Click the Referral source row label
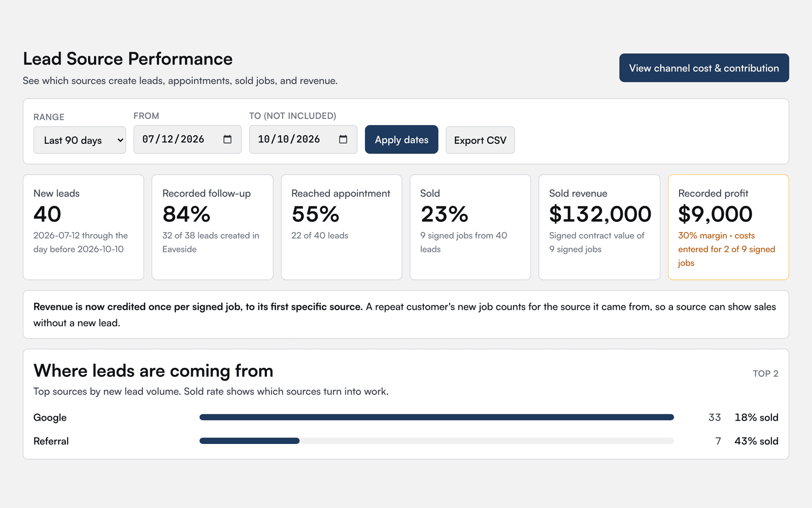 tap(51, 441)
